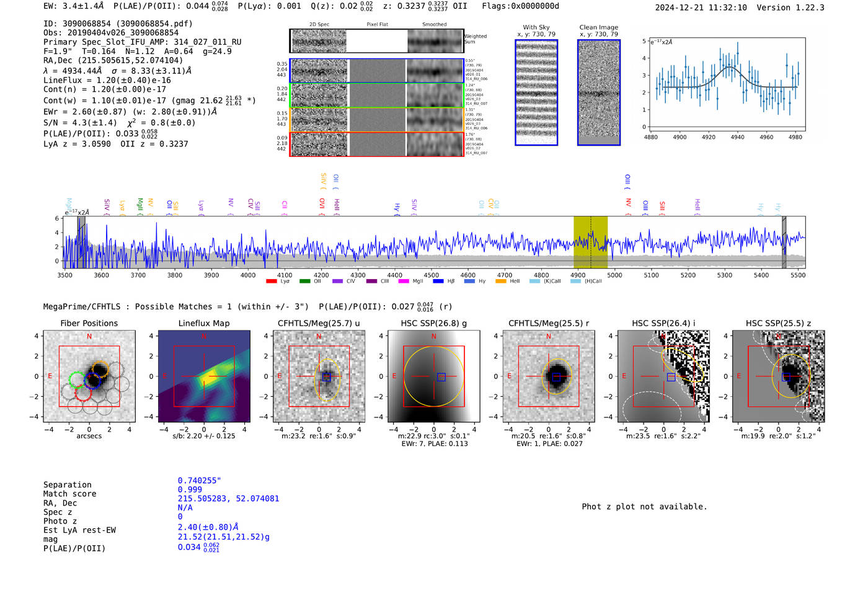This screenshot has height=591, width=868.
Task: Click the EWr: 7, PLAE: 0.113 caption
Action: pos(434,443)
